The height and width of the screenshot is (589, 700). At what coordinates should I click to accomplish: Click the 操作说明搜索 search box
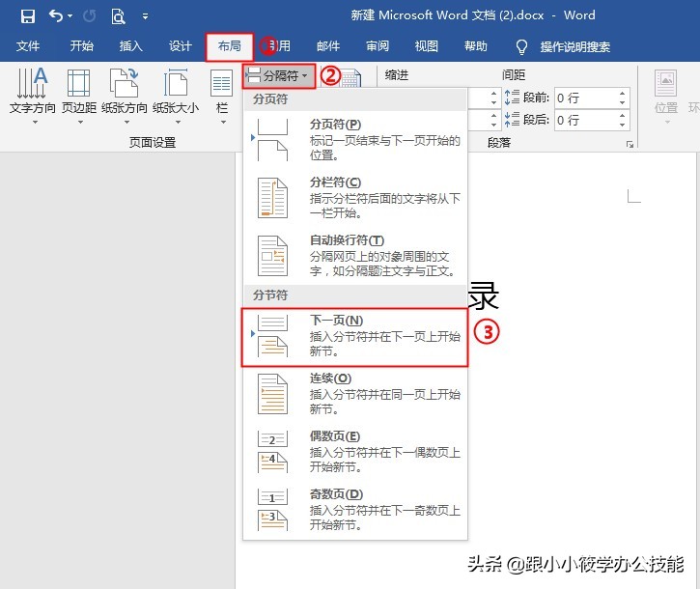[x=575, y=46]
